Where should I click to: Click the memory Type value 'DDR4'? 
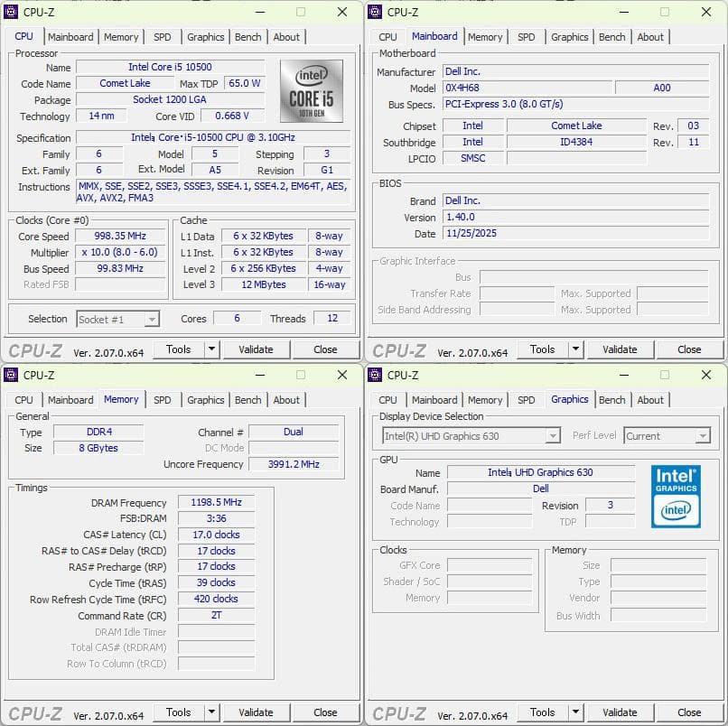coord(99,432)
